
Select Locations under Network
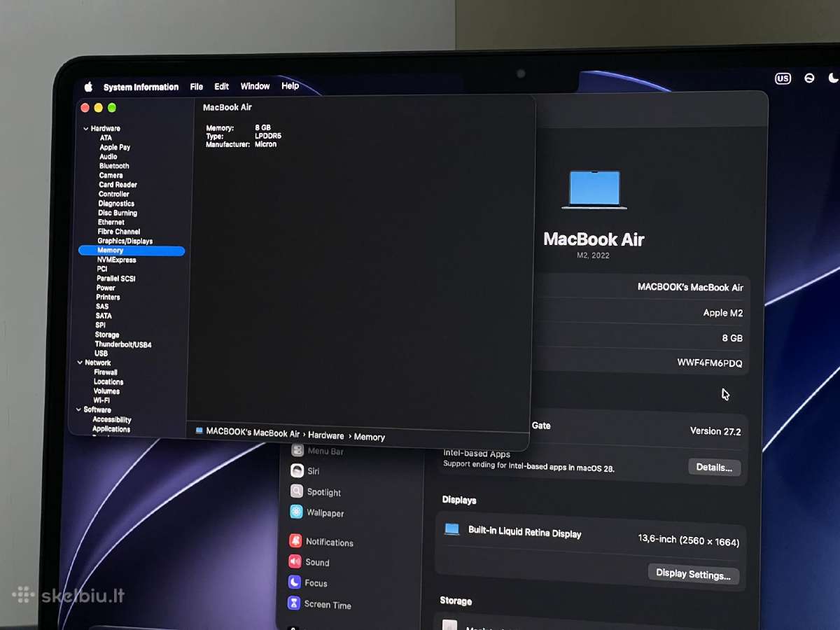[108, 381]
